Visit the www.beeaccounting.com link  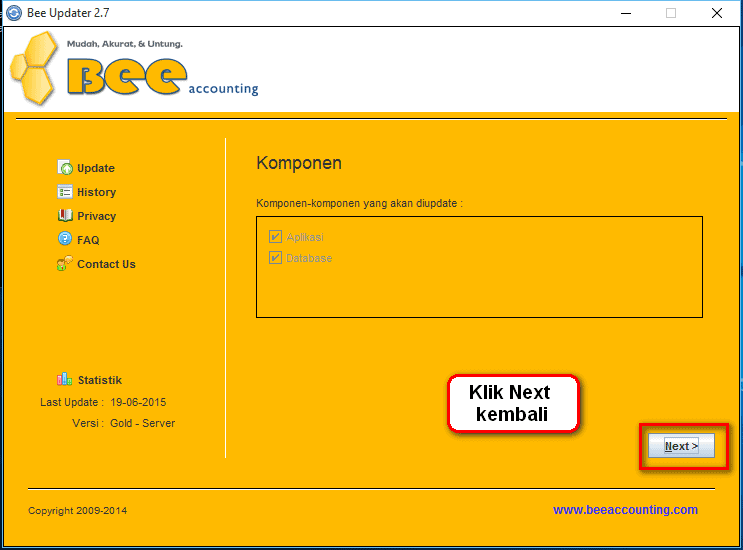click(x=625, y=510)
